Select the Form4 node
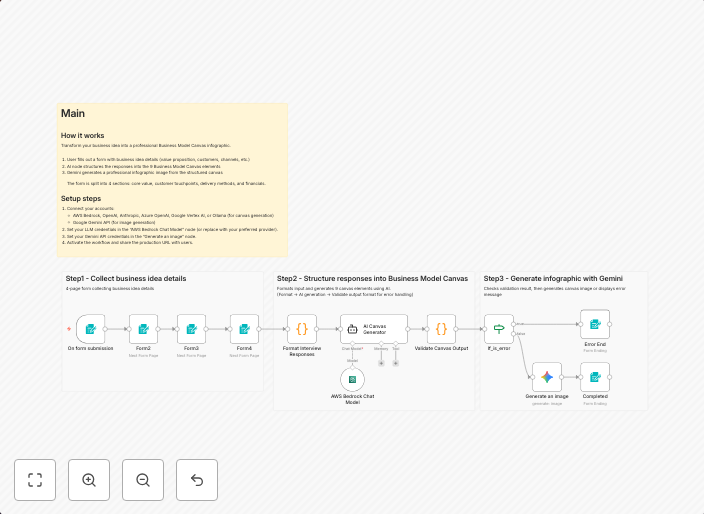704x514 pixels. (x=245, y=329)
